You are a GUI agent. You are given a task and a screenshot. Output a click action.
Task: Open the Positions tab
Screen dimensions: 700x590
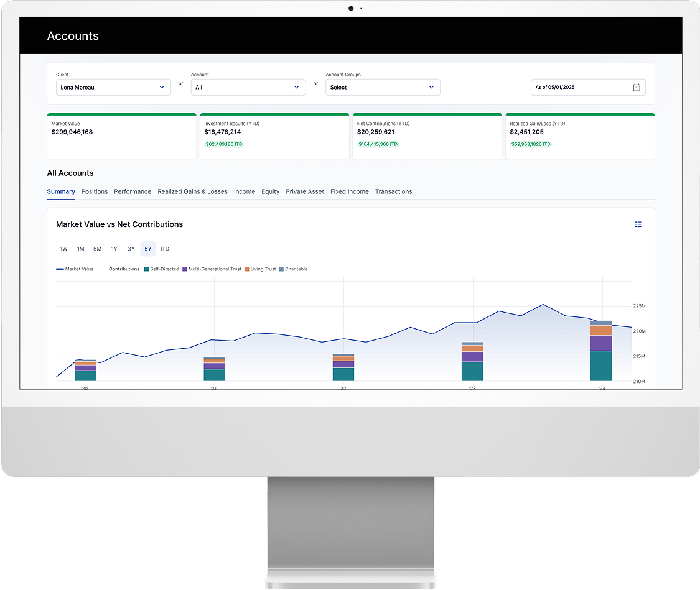95,191
